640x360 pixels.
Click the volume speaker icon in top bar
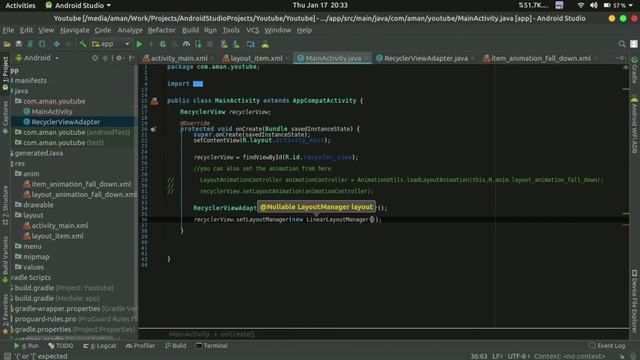point(593,5)
